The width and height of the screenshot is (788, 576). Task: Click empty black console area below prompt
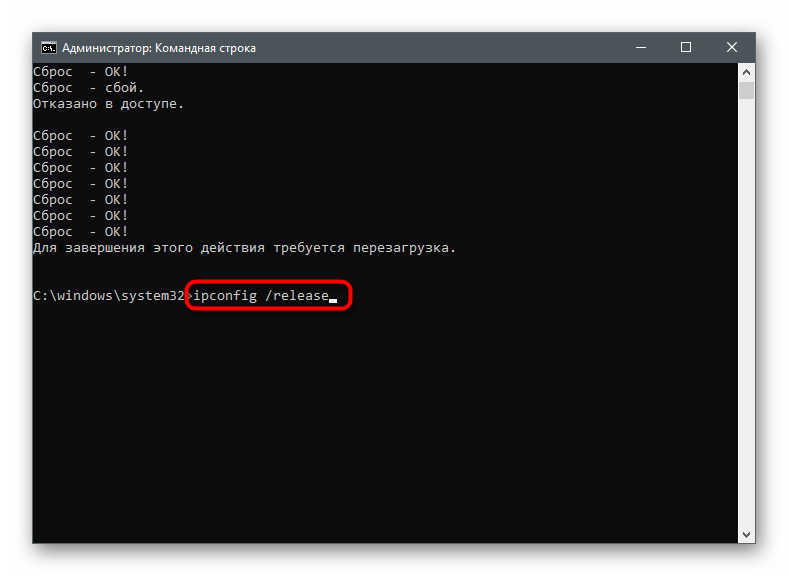(x=382, y=422)
